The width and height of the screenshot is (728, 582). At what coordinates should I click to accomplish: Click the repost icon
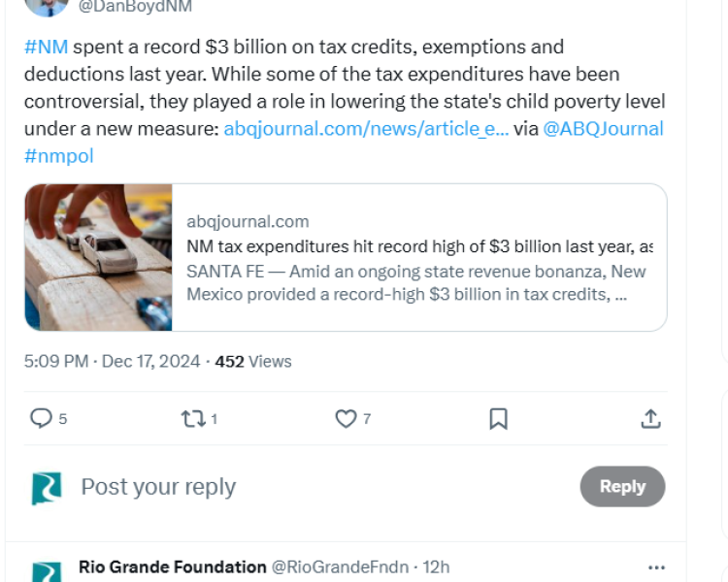point(192,418)
